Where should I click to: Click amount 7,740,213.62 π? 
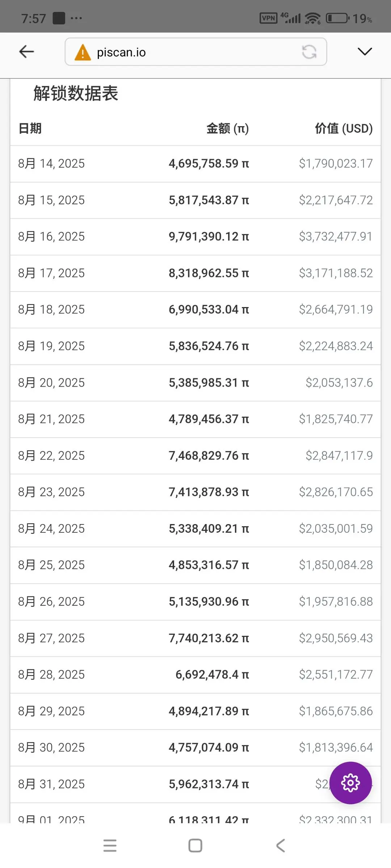pos(209,638)
